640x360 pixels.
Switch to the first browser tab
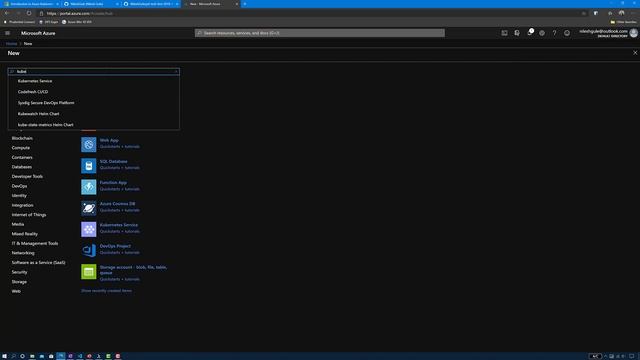coord(31,4)
